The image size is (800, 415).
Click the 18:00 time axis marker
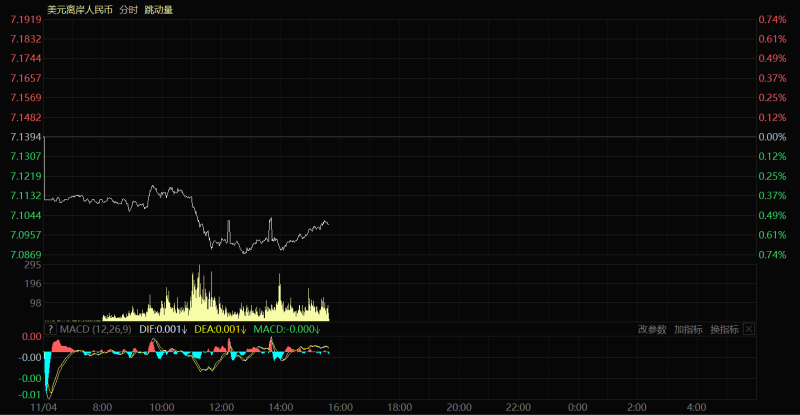(399, 407)
